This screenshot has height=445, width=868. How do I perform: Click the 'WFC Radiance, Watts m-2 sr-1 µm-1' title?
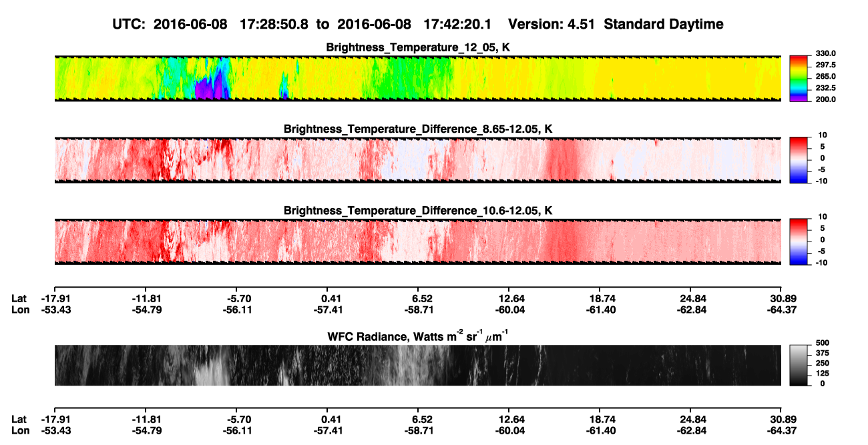coord(417,335)
